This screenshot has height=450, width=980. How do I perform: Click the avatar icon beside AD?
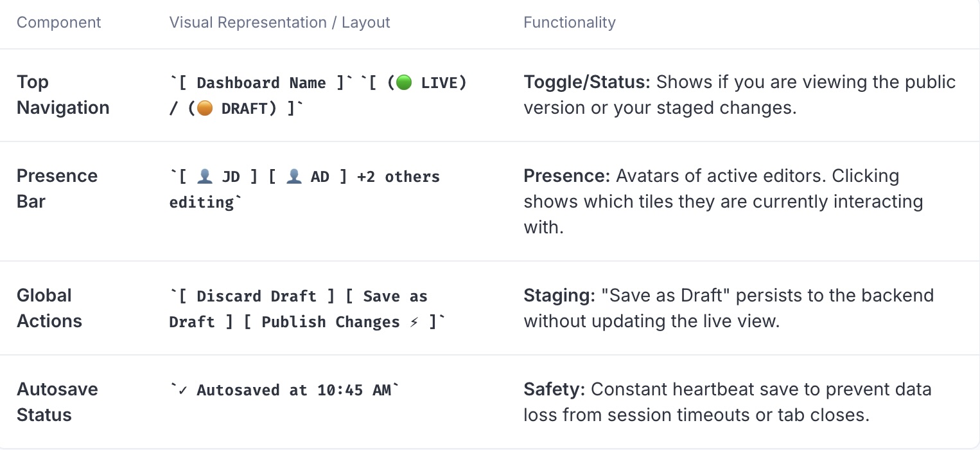click(x=294, y=177)
